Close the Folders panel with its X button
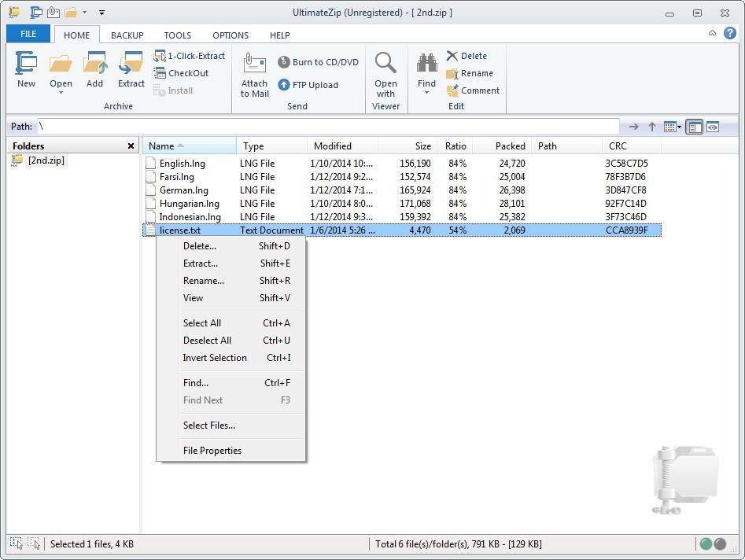 pyautogui.click(x=131, y=146)
